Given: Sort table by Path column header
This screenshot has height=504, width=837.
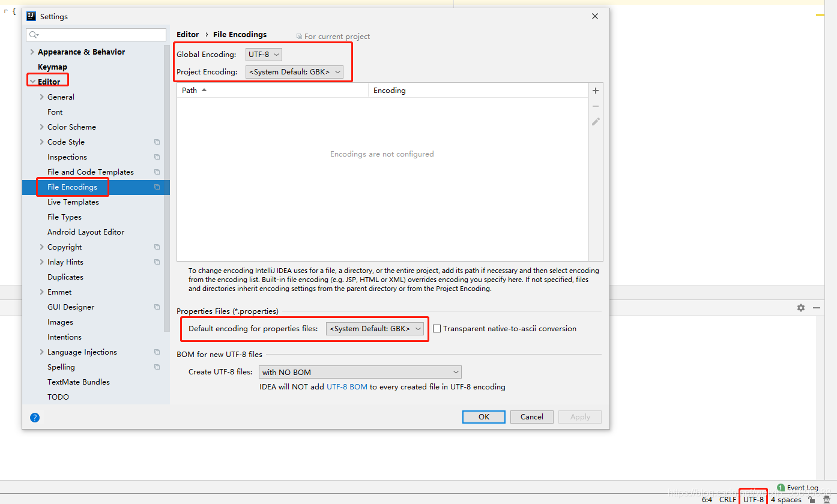Looking at the screenshot, I should [x=272, y=91].
